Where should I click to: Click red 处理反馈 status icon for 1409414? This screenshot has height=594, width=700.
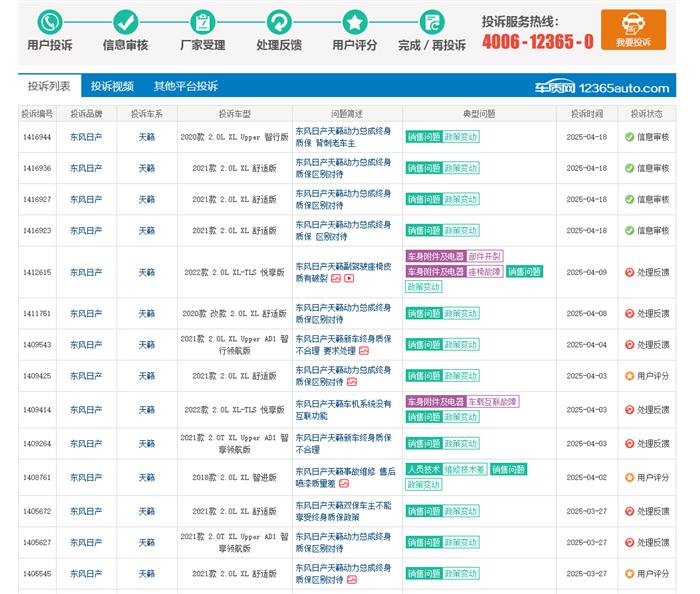click(x=629, y=410)
